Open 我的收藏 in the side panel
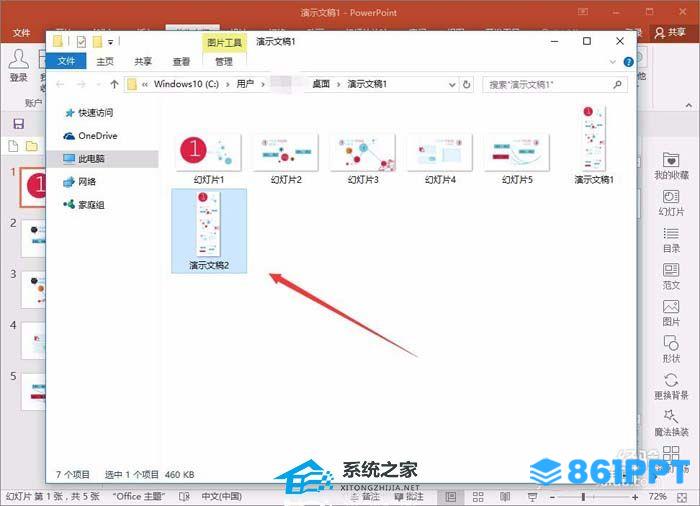Screen dimensions: 700x506 671,166
